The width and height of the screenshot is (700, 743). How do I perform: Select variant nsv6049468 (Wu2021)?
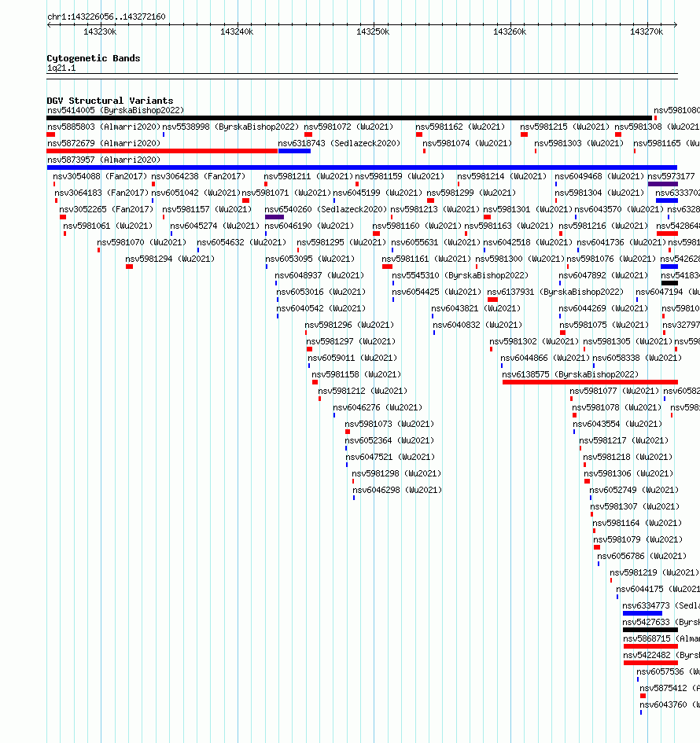pos(599,176)
